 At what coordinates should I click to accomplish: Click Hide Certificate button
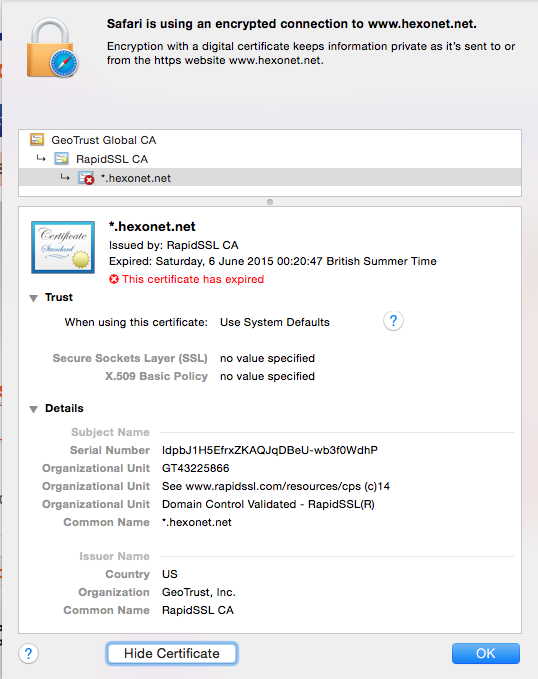172,653
